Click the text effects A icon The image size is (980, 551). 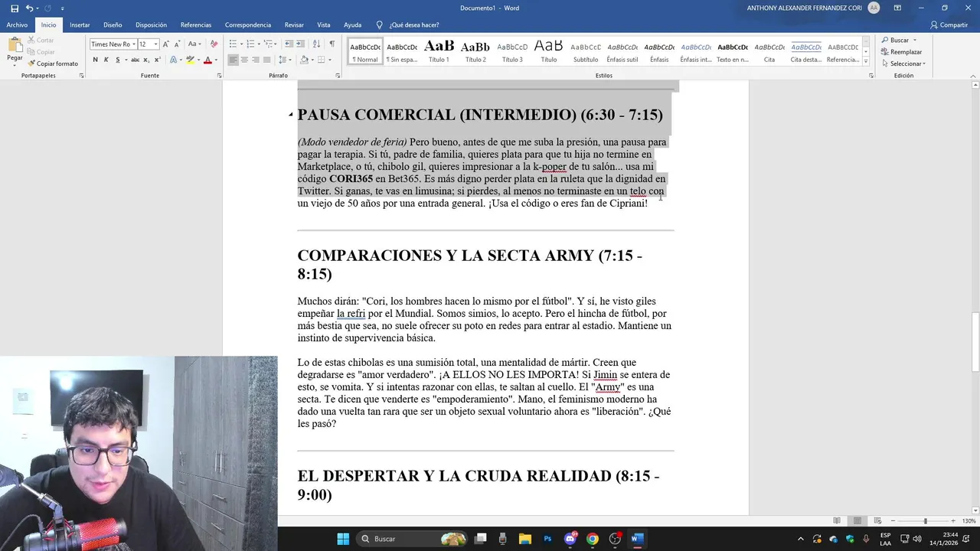[174, 60]
